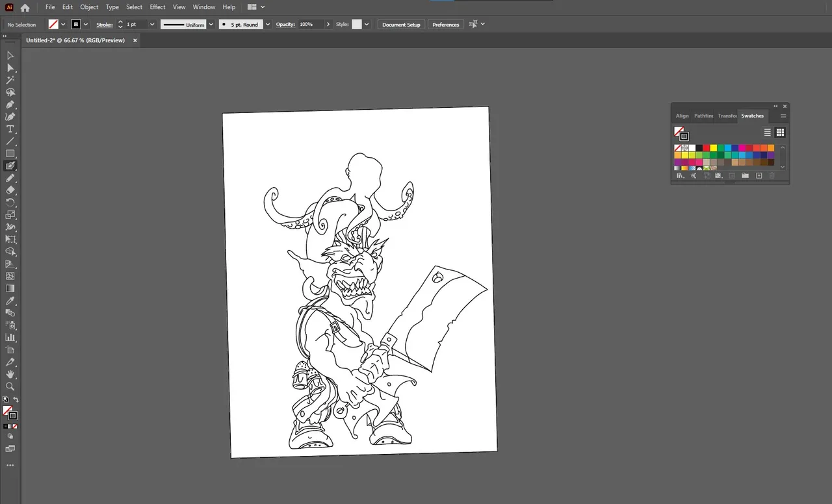Open Edit Toolbar three-dots button
This screenshot has width=832, height=504.
click(x=10, y=465)
